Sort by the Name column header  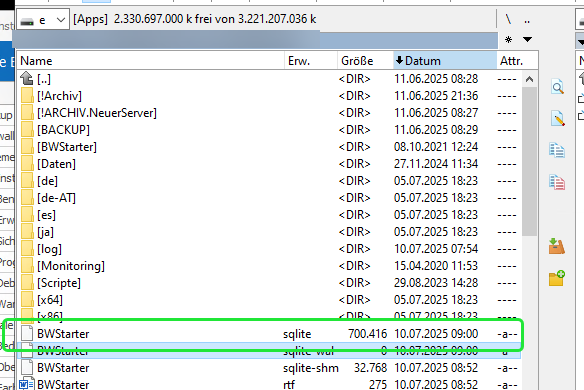click(x=151, y=61)
